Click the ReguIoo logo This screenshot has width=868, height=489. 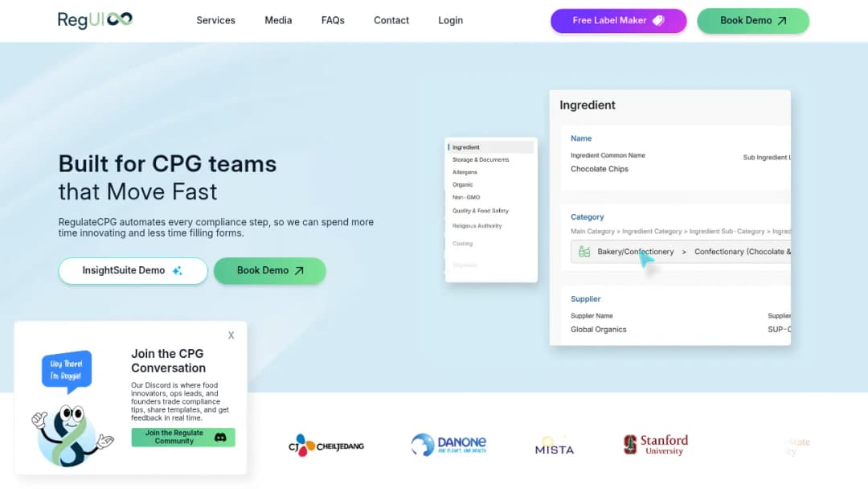pyautogui.click(x=95, y=20)
